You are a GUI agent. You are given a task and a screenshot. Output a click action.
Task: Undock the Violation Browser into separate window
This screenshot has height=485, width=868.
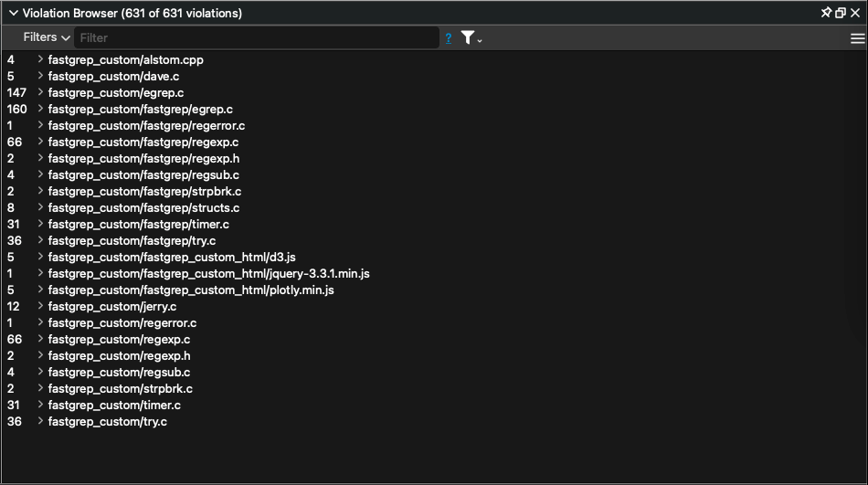841,13
